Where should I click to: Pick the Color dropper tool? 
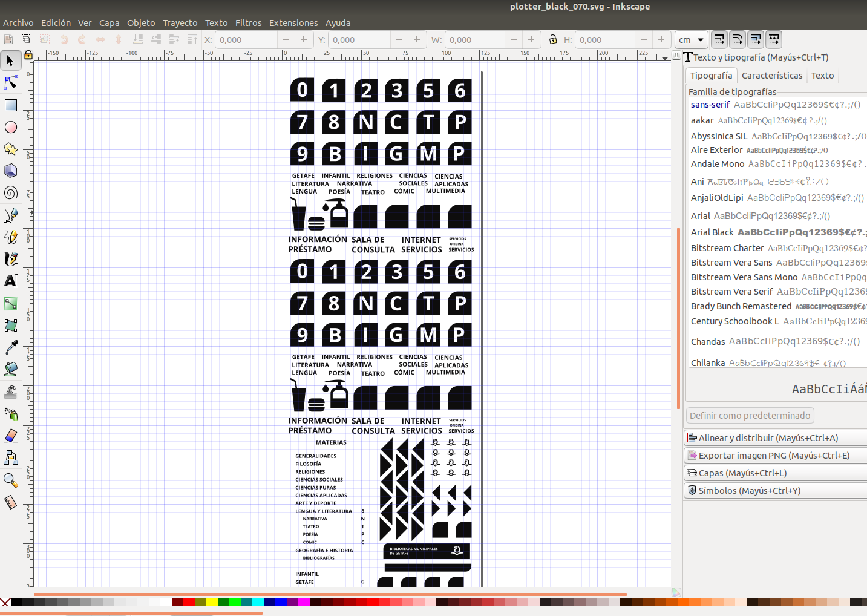(x=10, y=347)
